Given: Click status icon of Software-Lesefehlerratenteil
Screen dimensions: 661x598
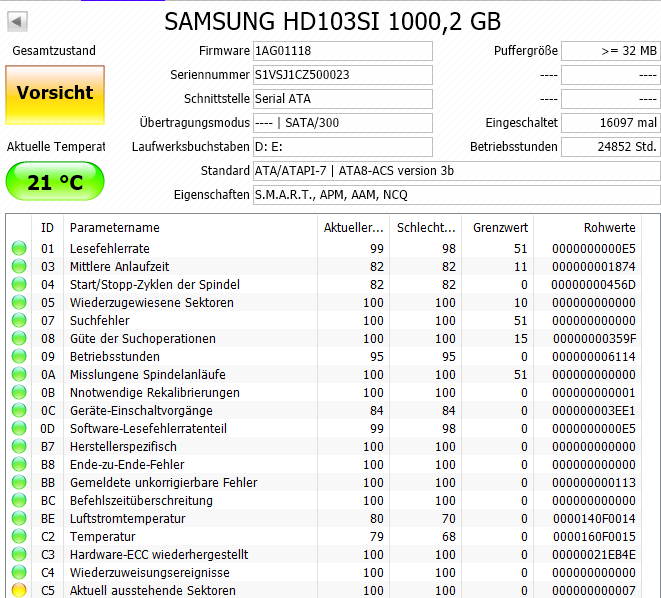Looking at the screenshot, I should pyautogui.click(x=19, y=428).
